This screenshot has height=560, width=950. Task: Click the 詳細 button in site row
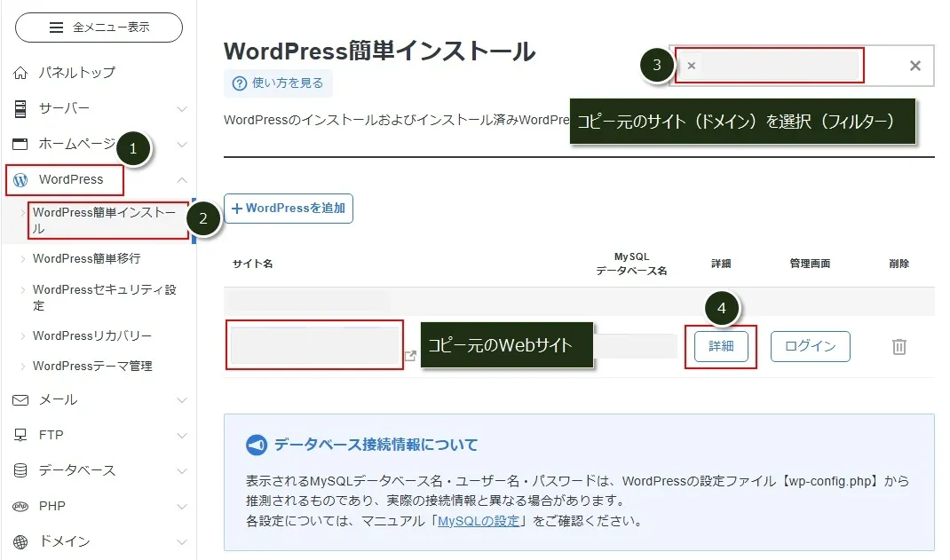coord(721,346)
